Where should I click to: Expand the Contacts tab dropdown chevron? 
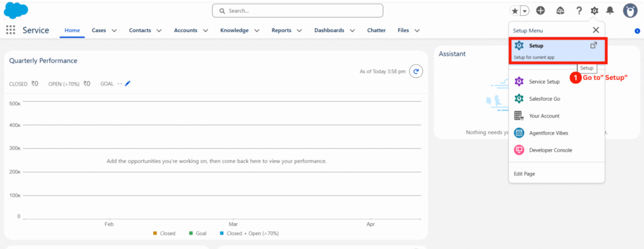point(159,30)
